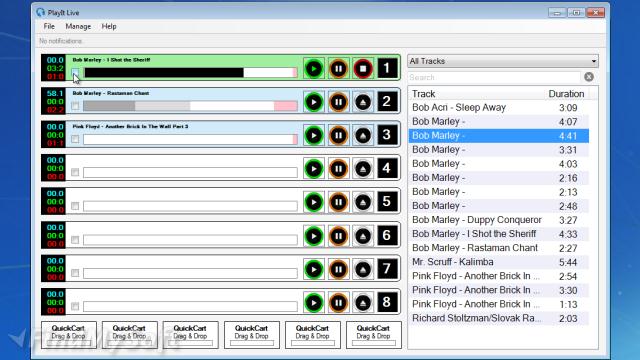This screenshot has width=640, height=360.
Task: Open the All Tracks dropdown
Action: (x=503, y=61)
